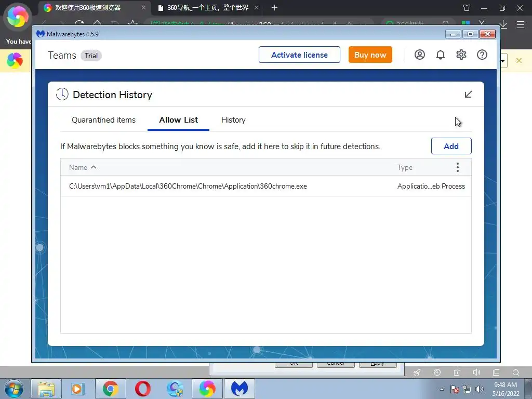Toggle the browser status bar sound icon
This screenshot has width=532, height=399.
point(476,372)
